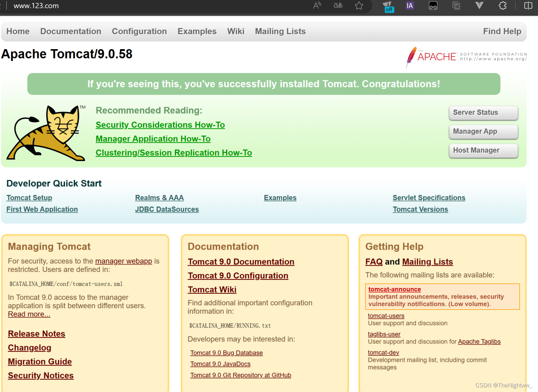Click the 'Managing Tomcat' heading

(x=49, y=247)
